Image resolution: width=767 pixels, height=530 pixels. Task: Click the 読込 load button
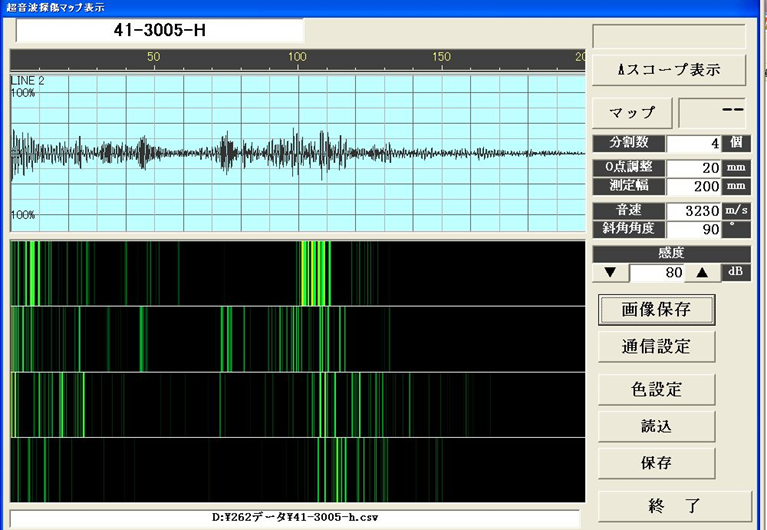coord(656,425)
